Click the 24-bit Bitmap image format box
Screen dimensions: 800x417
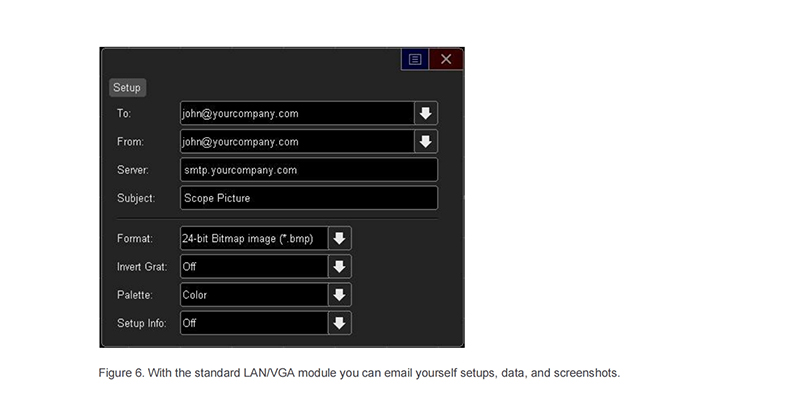pyautogui.click(x=254, y=238)
